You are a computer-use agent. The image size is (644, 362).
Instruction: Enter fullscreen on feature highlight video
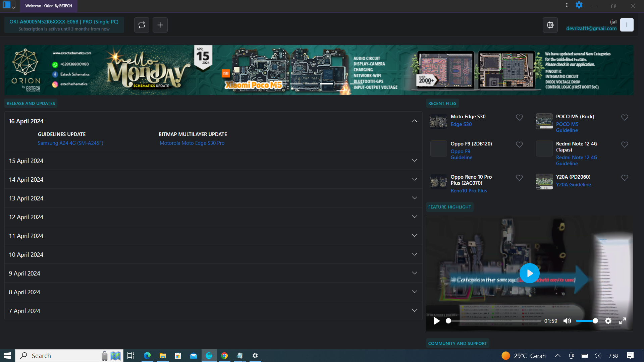(x=623, y=321)
